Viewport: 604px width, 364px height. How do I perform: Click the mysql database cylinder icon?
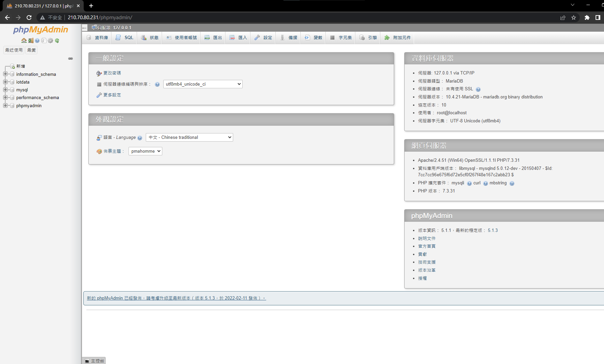pos(12,90)
